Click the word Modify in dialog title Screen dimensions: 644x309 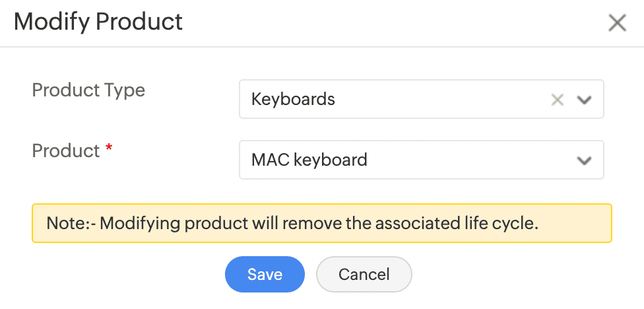pos(51,22)
